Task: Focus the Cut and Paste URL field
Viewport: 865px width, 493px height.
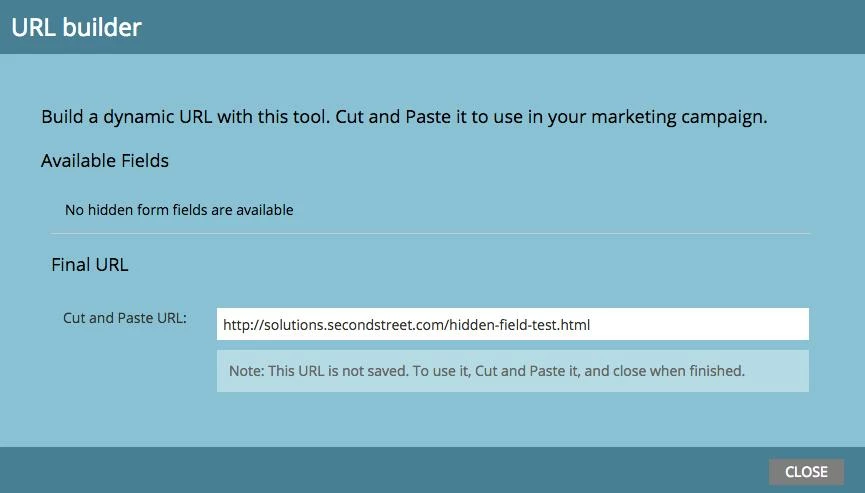Action: pos(512,324)
